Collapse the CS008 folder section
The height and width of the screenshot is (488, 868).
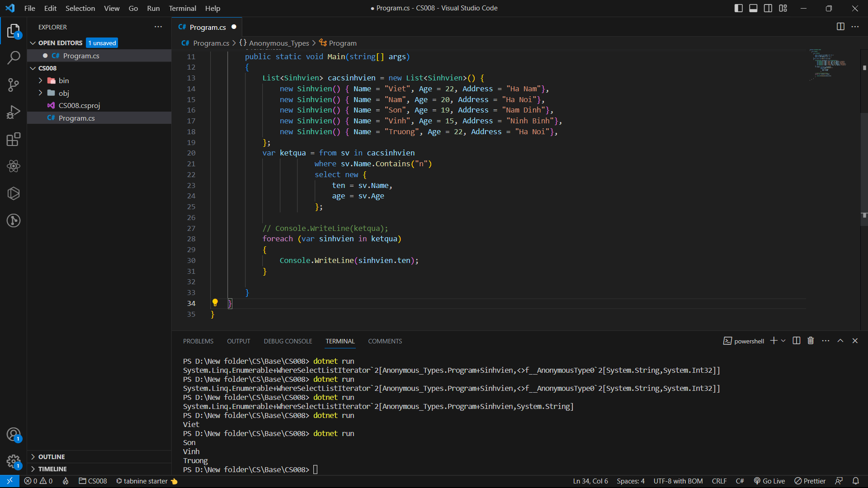coord(33,68)
